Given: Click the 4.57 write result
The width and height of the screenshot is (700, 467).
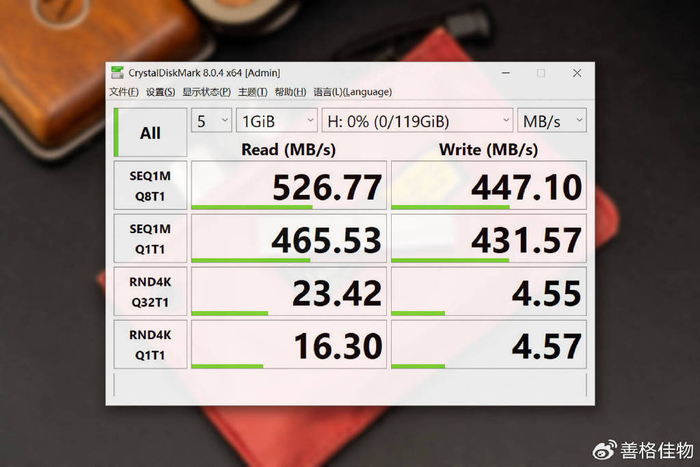Looking at the screenshot, I should coord(489,344).
